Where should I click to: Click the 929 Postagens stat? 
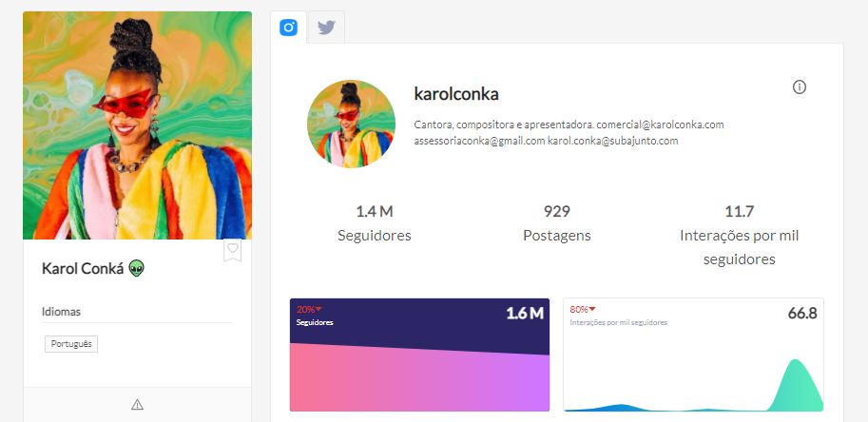click(x=557, y=223)
